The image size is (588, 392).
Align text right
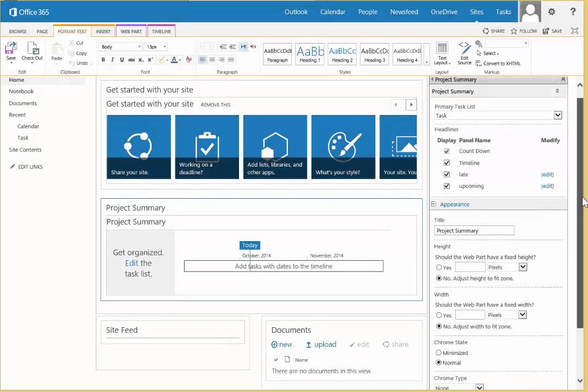click(x=222, y=60)
